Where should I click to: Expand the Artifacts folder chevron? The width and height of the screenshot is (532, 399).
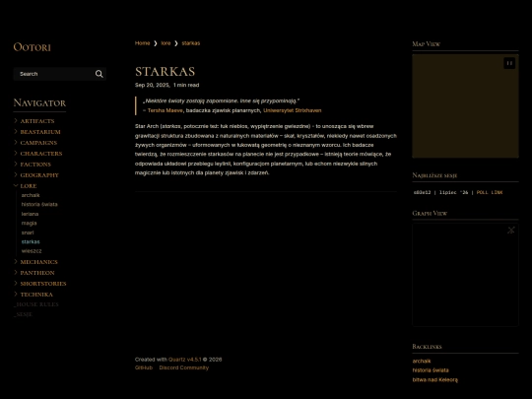pos(16,120)
